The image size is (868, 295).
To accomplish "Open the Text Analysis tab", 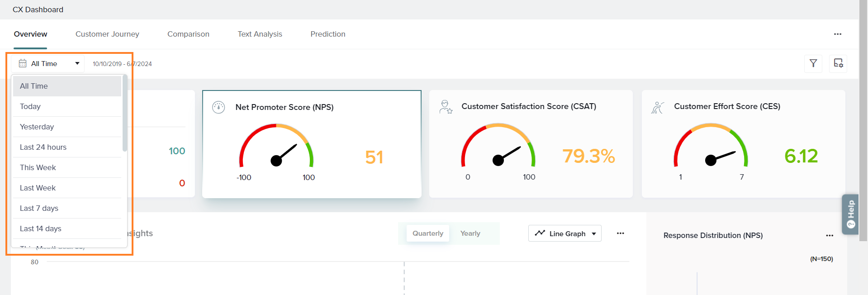I will 260,34.
